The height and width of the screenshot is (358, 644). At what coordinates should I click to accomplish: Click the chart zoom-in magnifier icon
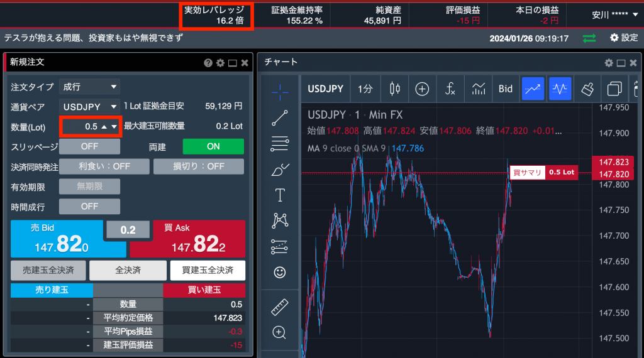[280, 332]
